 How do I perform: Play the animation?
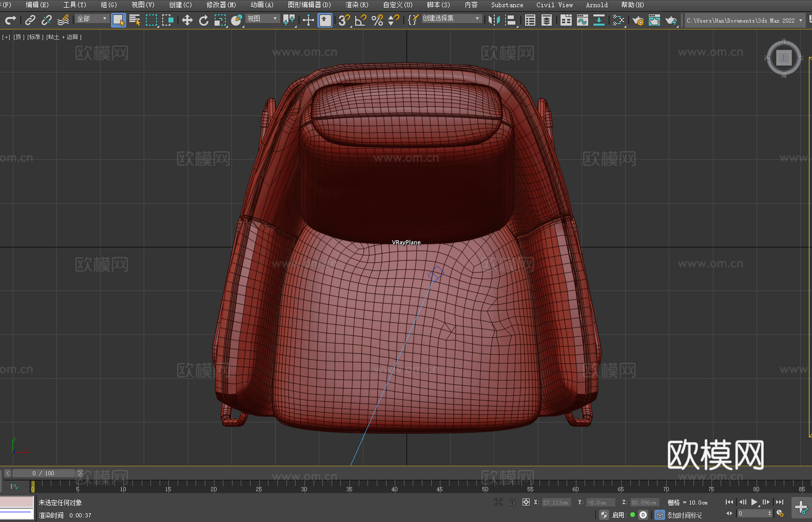(x=754, y=502)
